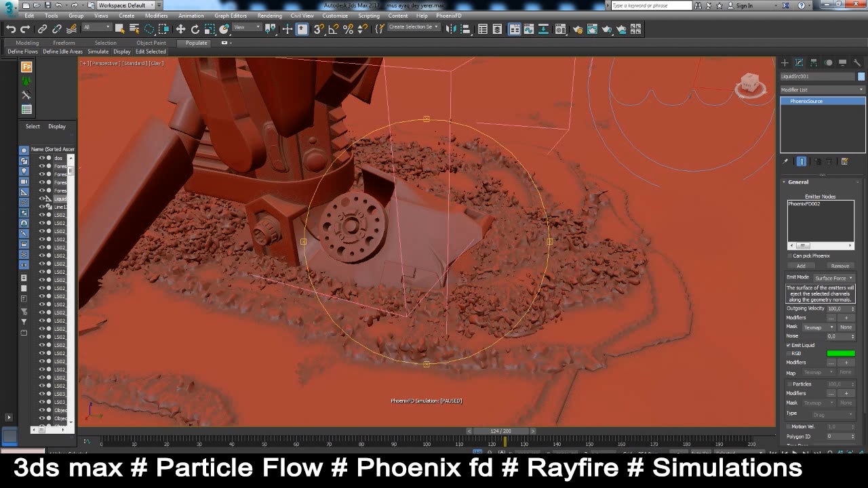Toggle the 3D Snaps icon
This screenshot has height=488, width=868.
318,29
